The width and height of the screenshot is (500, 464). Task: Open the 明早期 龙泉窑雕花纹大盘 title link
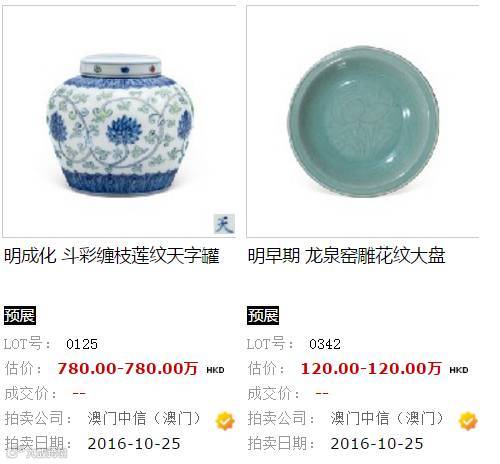pos(346,256)
